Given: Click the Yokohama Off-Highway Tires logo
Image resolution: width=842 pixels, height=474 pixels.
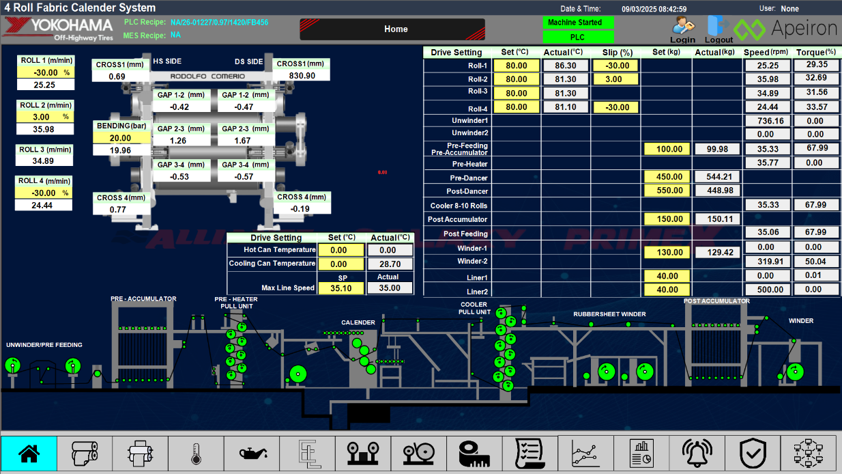Looking at the screenshot, I should click(58, 30).
